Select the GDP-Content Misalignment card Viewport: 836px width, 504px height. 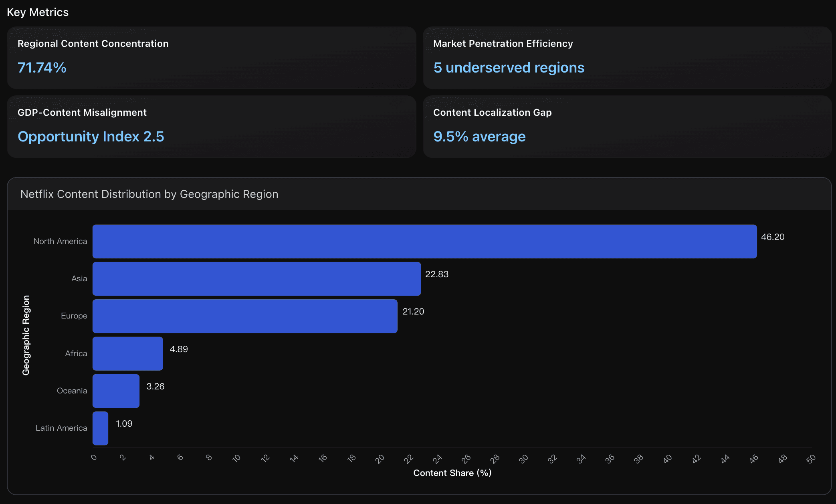(211, 127)
